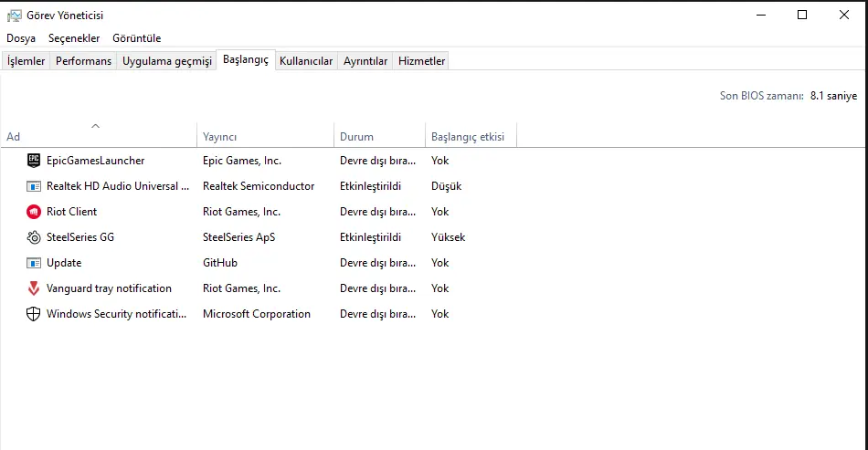Image resolution: width=868 pixels, height=450 pixels.
Task: Click the Task Manager title bar icon
Action: coord(14,16)
